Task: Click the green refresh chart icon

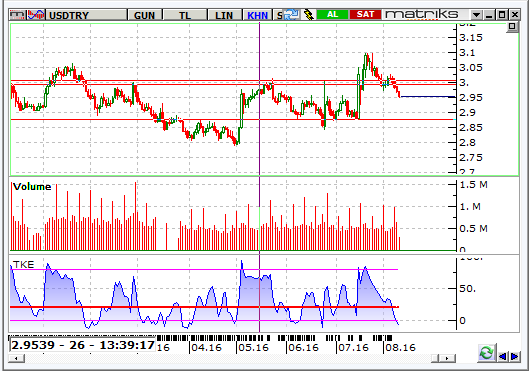Action: tap(486, 353)
